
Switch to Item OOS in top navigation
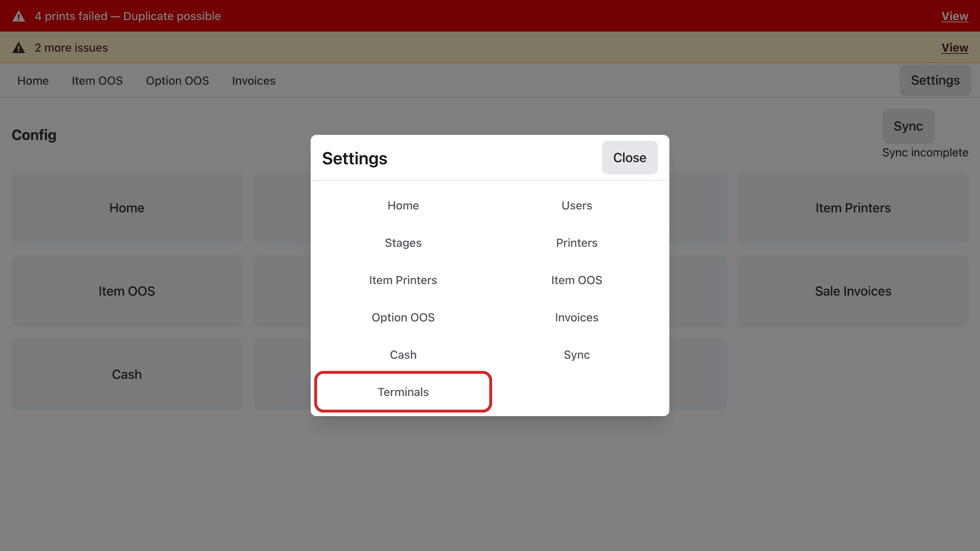tap(97, 81)
